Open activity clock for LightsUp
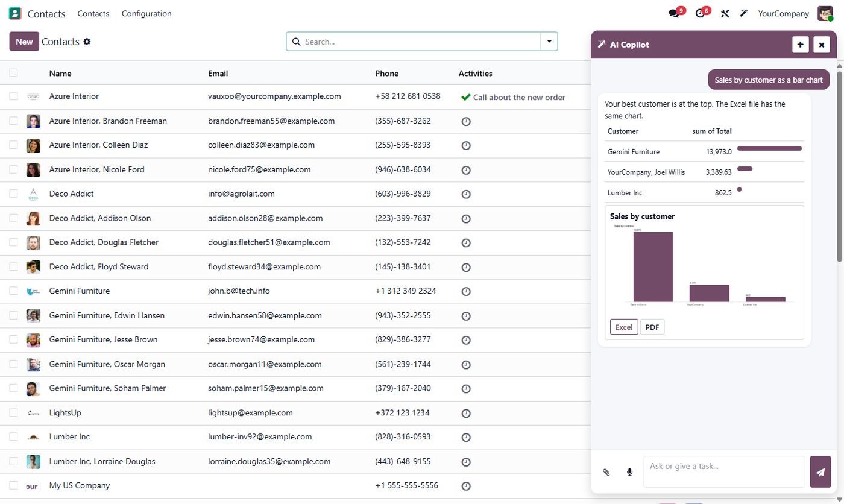Image resolution: width=844 pixels, height=504 pixels. [466, 413]
